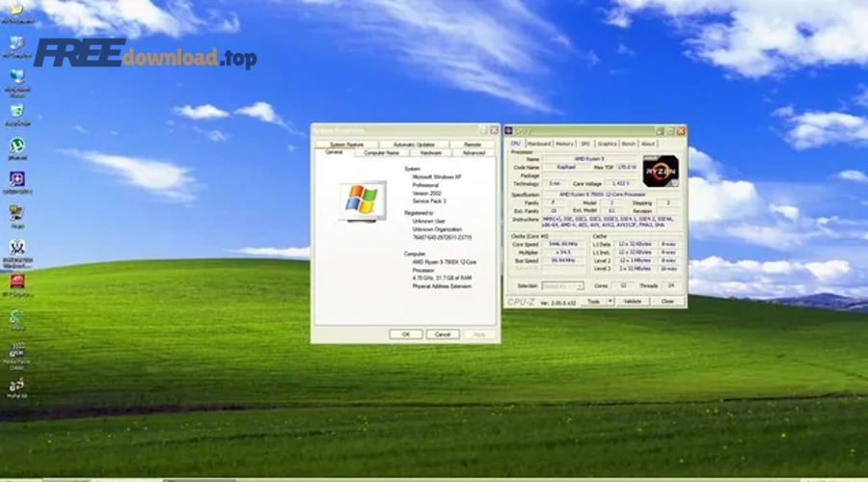The image size is (868, 482).
Task: Switch to the Remote tab
Action: coord(473,145)
